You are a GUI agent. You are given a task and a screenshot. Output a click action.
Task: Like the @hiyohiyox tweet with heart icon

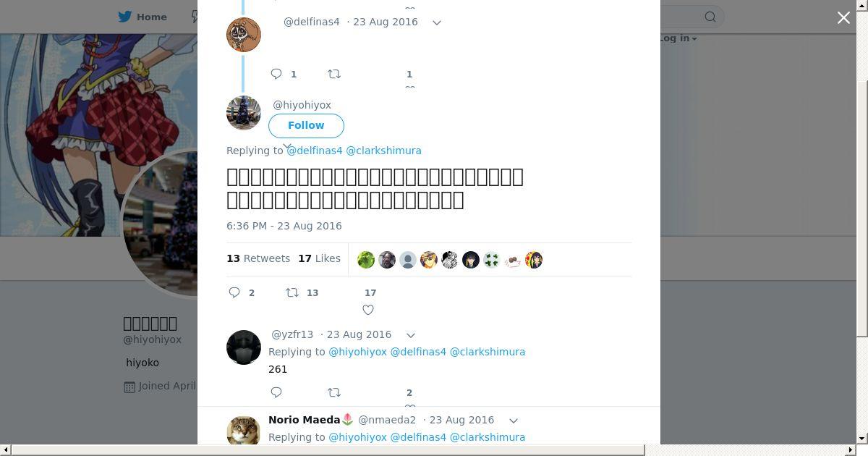[x=368, y=310]
